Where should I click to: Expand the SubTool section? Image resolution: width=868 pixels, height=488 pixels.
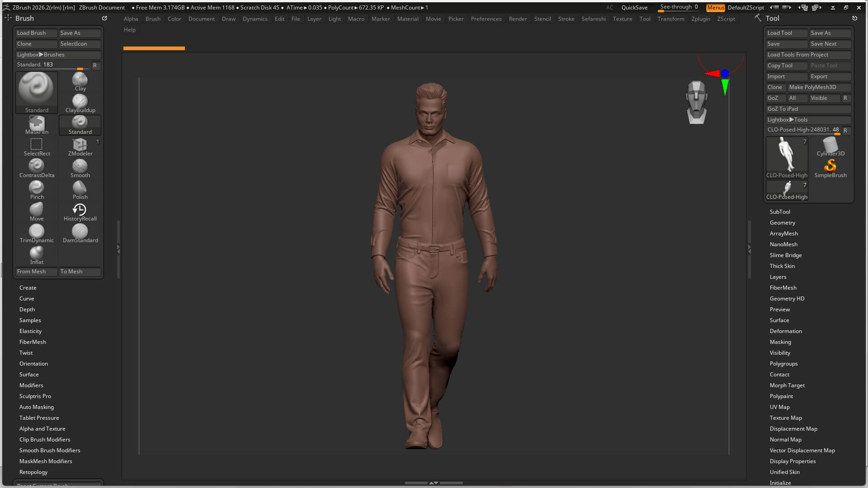pyautogui.click(x=780, y=212)
